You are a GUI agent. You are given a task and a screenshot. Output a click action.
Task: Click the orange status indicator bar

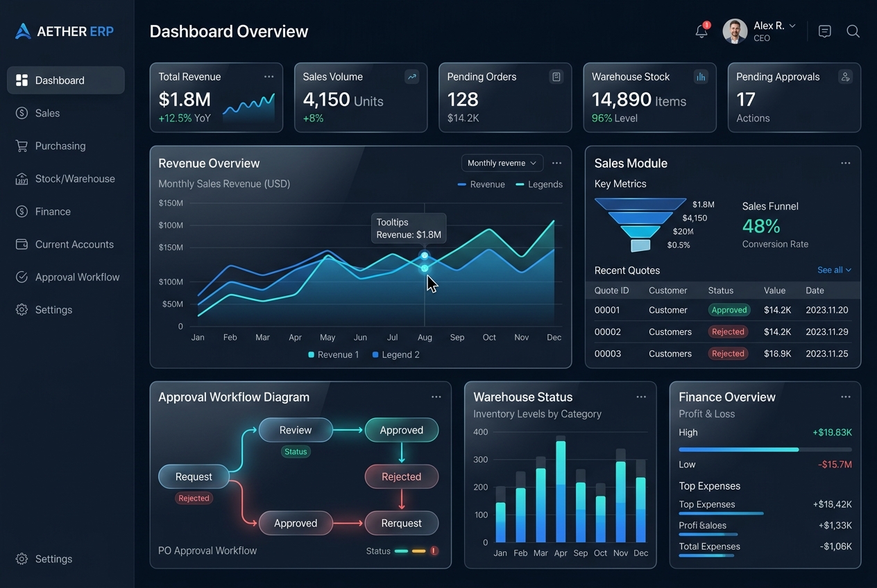(418, 551)
